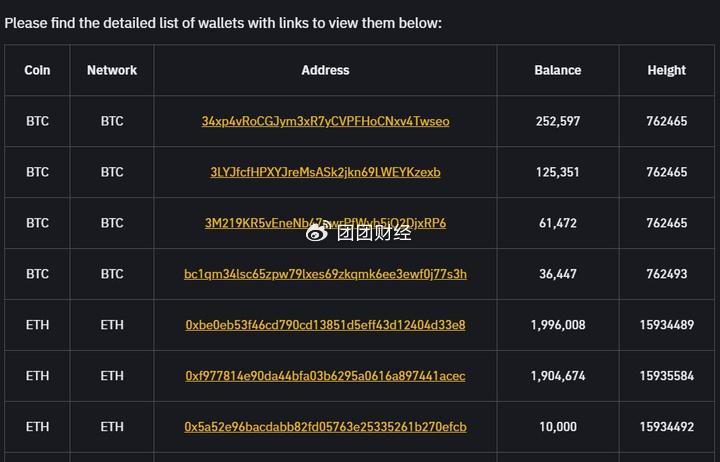Click the 10,000 balance cell
720x462 pixels.
coord(557,427)
